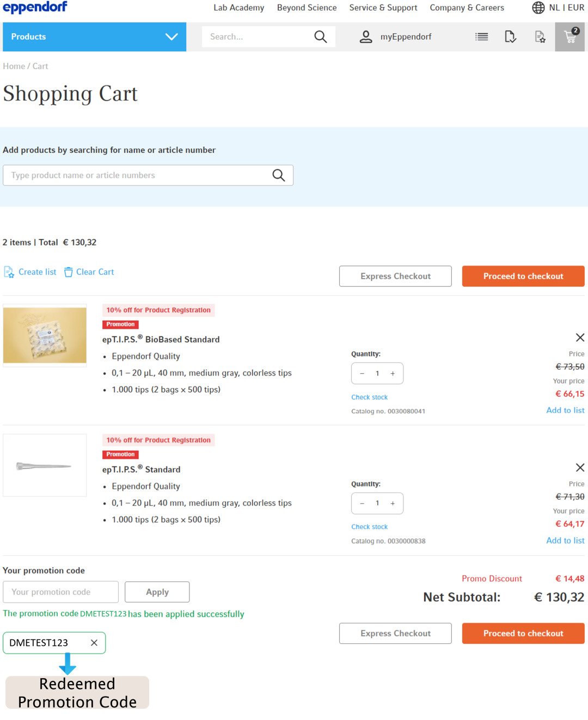This screenshot has height=720, width=588.
Task: Open the document approval icon in header
Action: click(x=510, y=36)
